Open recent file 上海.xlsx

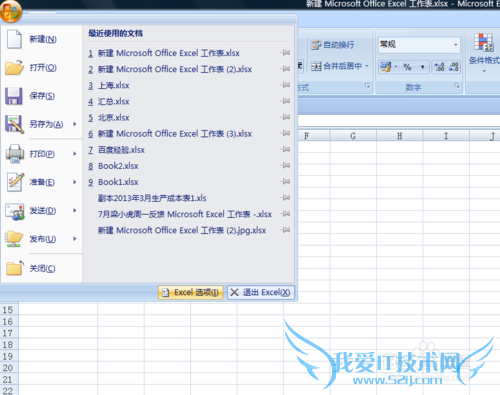click(113, 85)
